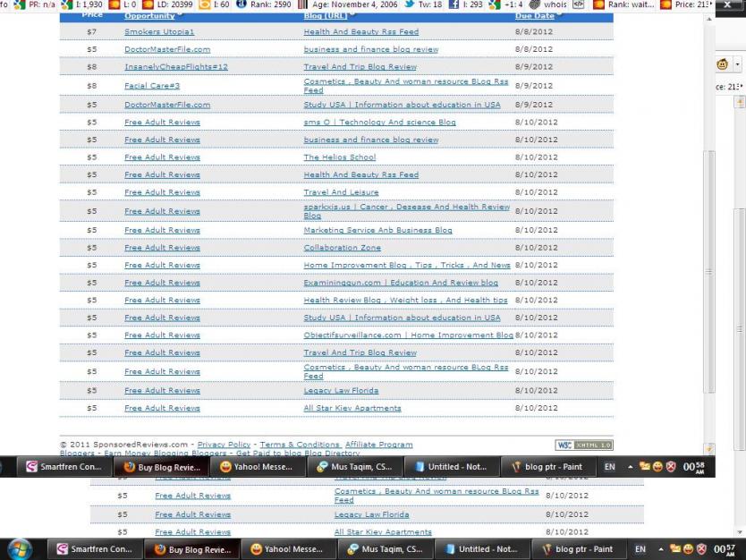Click the page source code icon beside whois

578,4
